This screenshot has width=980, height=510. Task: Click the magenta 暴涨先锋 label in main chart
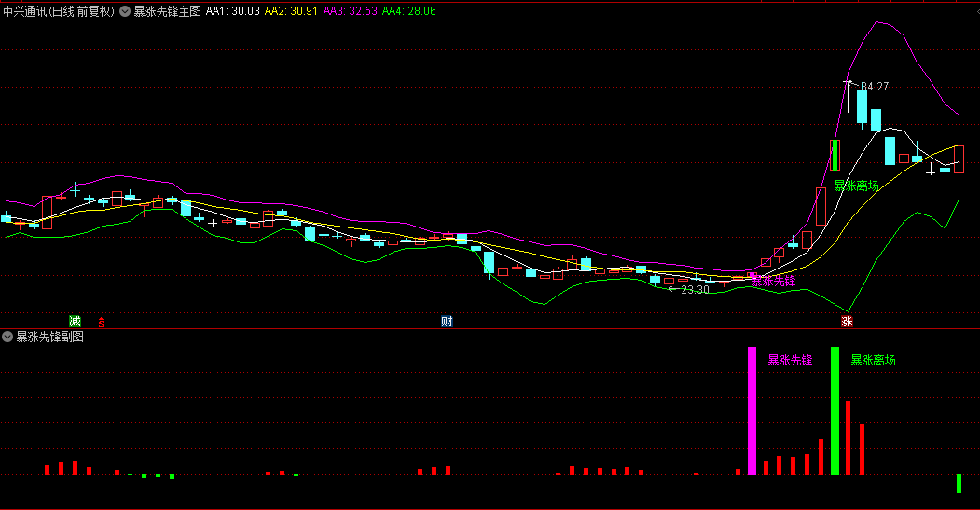(x=773, y=282)
